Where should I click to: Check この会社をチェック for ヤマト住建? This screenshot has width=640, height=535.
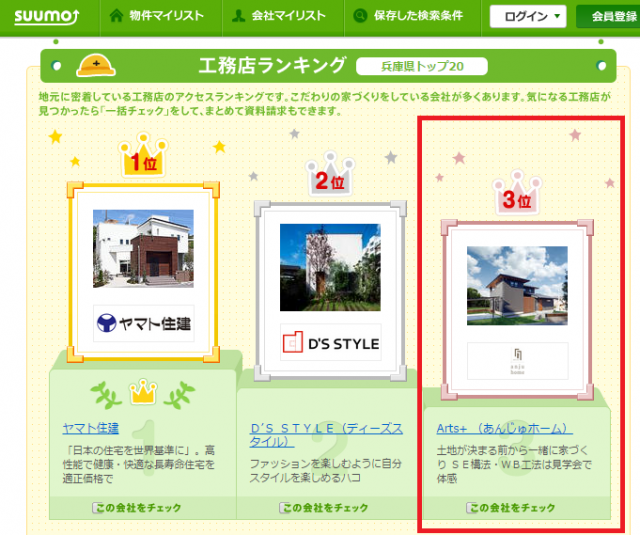click(137, 508)
